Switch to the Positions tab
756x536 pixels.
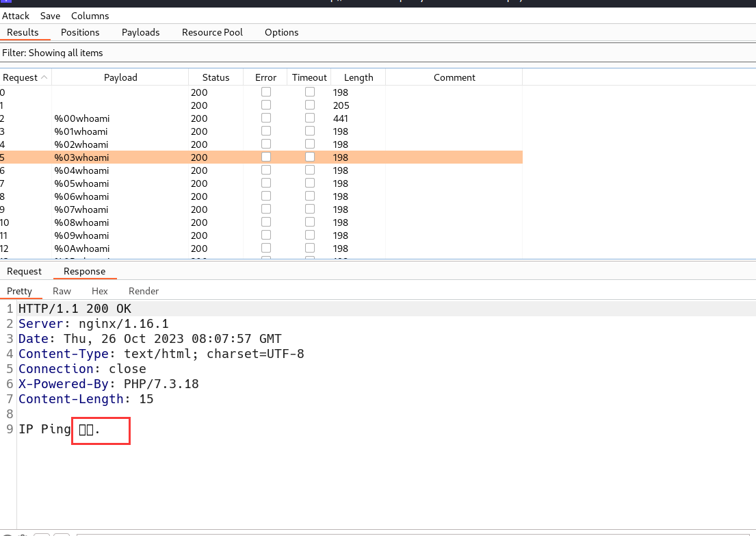click(80, 32)
